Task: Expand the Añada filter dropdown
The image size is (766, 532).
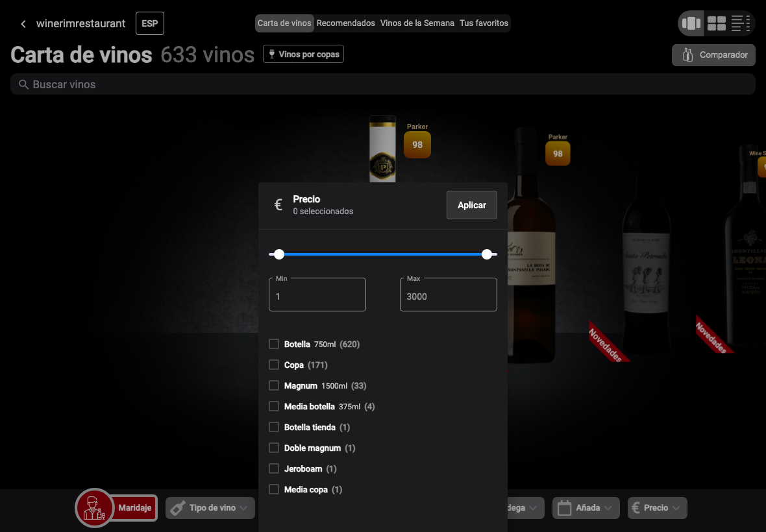Action: coord(586,507)
